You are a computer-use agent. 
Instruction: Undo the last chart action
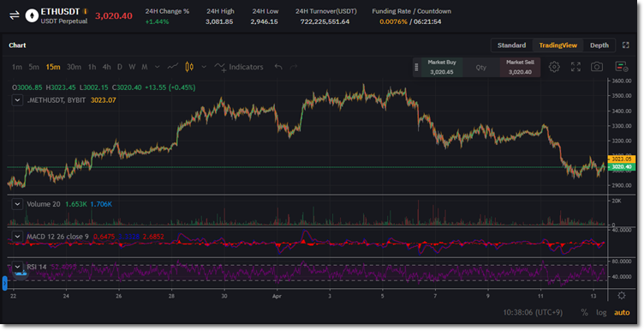click(x=278, y=67)
